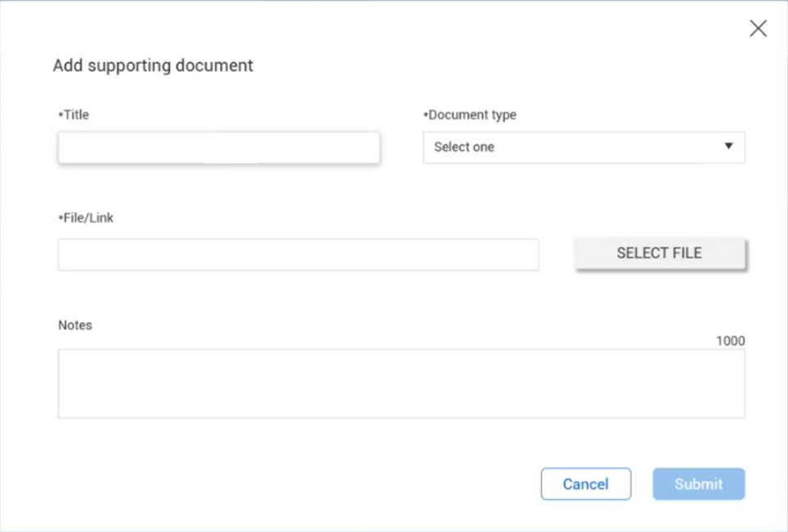
Task: Close the Add supporting document dialog
Action: [x=758, y=29]
